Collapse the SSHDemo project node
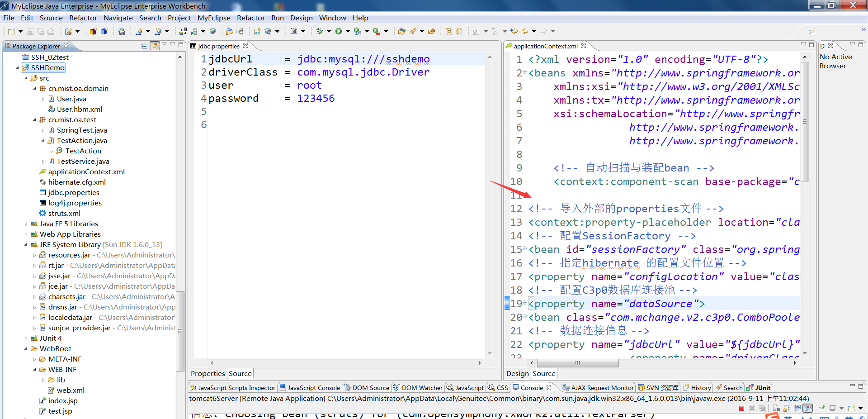 [x=17, y=68]
